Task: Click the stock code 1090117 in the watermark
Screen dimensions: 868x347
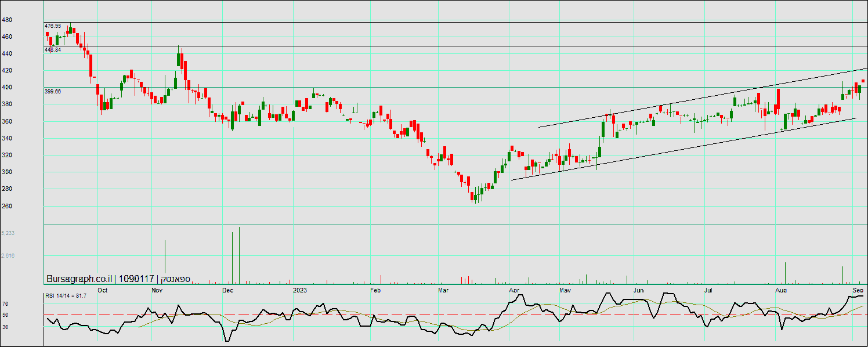Action: click(x=136, y=279)
